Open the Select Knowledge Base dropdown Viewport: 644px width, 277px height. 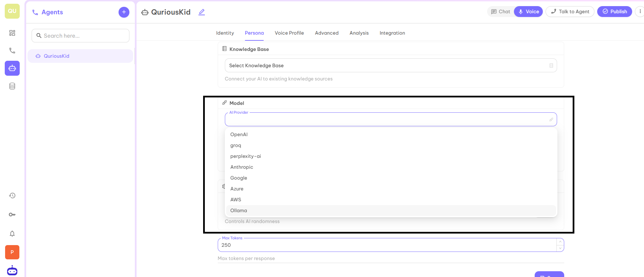(x=391, y=66)
